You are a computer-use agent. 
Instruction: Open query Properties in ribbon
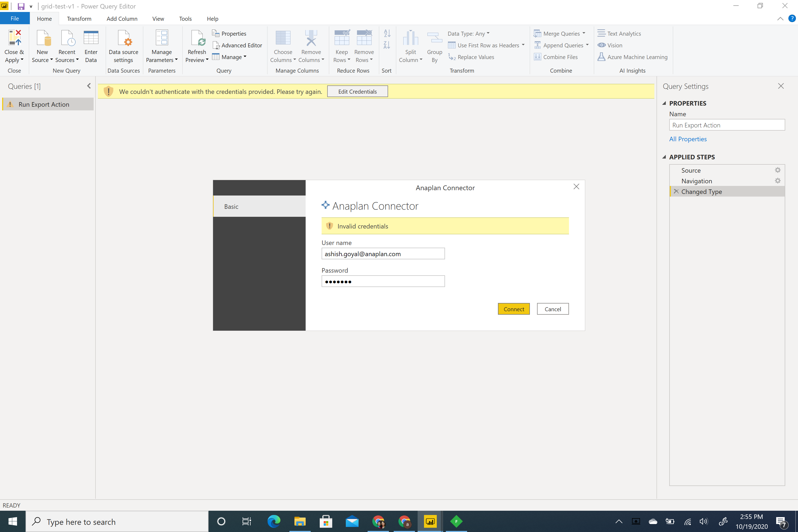coord(229,33)
